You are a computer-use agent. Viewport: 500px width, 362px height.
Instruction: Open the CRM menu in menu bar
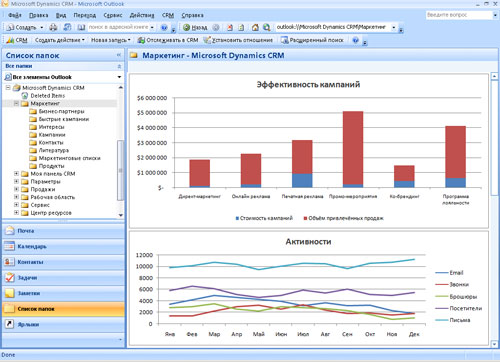[x=168, y=15]
